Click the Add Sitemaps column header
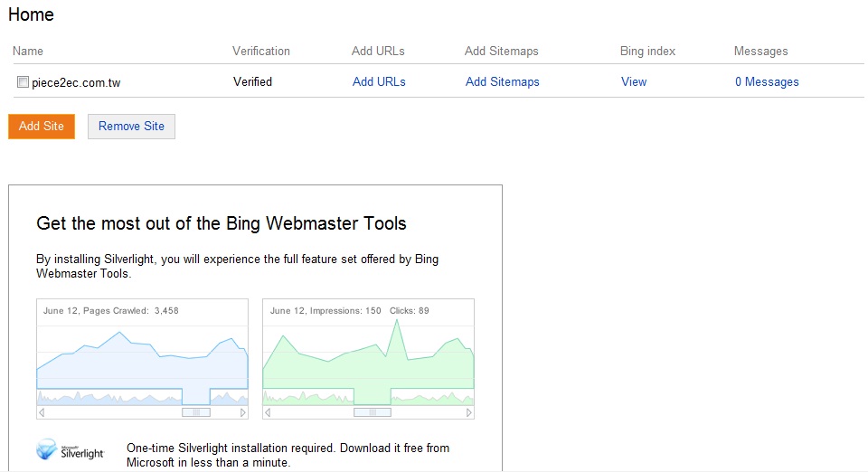Screen dimensions: 868x472 click(502, 51)
